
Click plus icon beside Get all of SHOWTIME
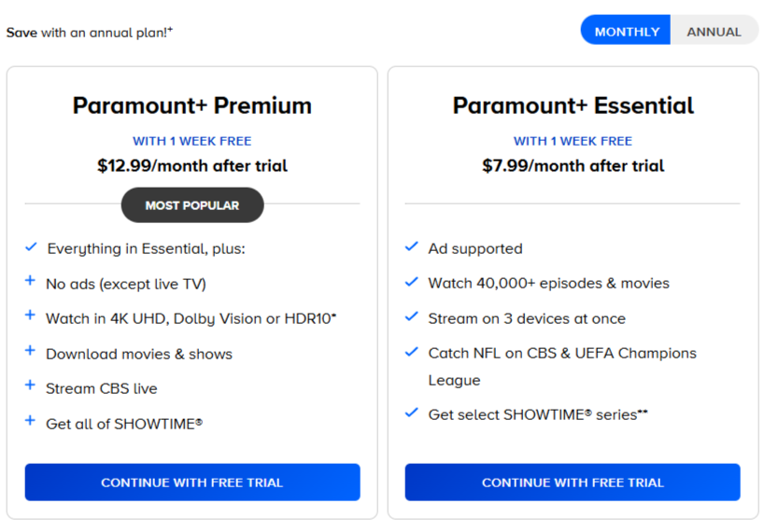[30, 421]
